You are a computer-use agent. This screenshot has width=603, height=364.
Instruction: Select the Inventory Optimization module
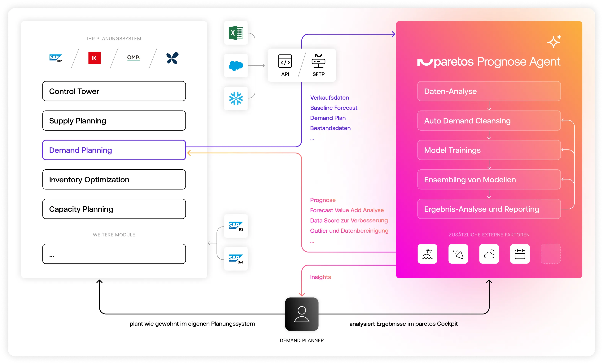[x=114, y=180]
